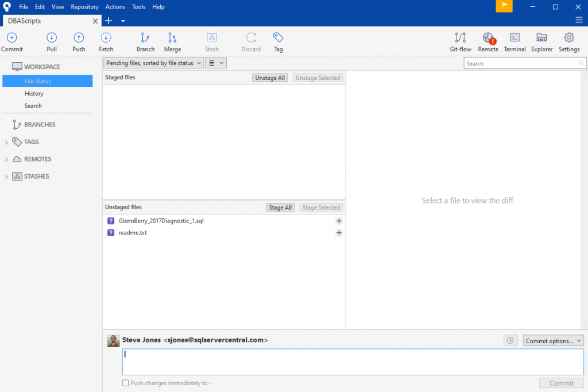Create a new branch via Branch icon
Viewport: 588px width, 392px height.
click(145, 41)
